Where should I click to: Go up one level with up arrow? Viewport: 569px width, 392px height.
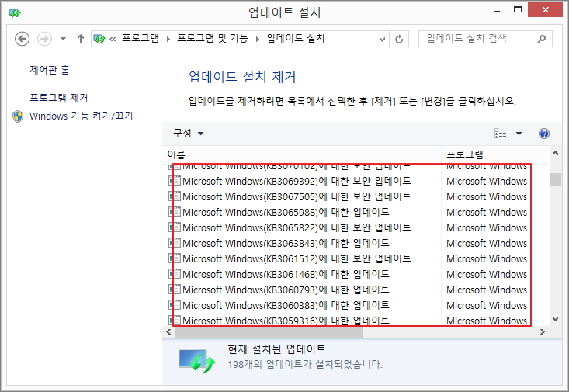(x=81, y=39)
